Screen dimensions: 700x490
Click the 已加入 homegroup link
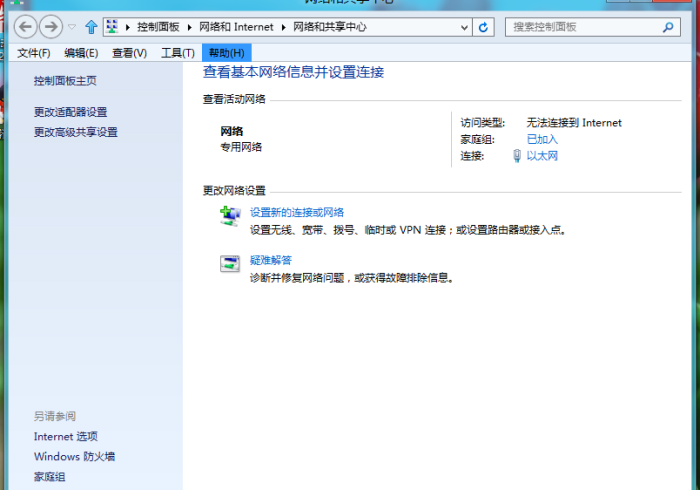[x=542, y=139]
